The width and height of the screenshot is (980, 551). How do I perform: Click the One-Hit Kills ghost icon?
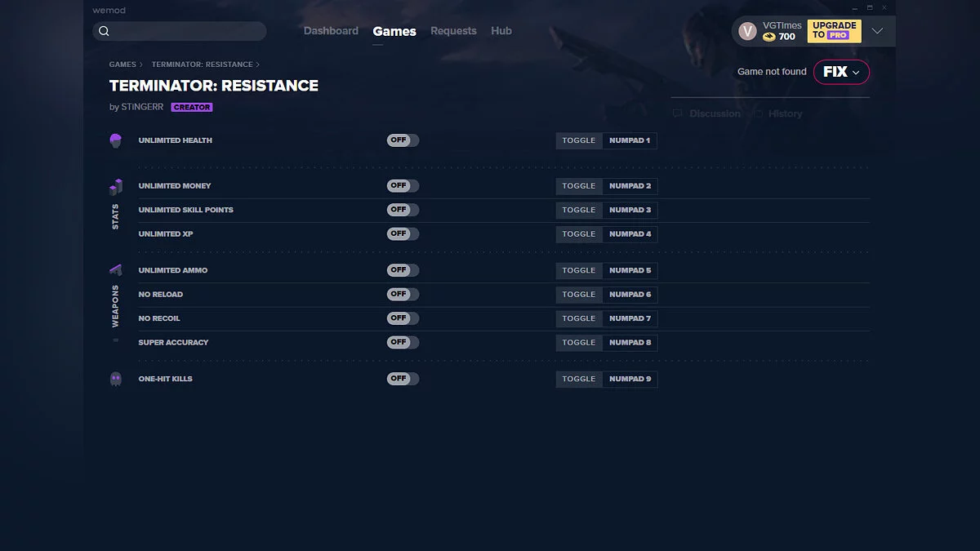(116, 378)
